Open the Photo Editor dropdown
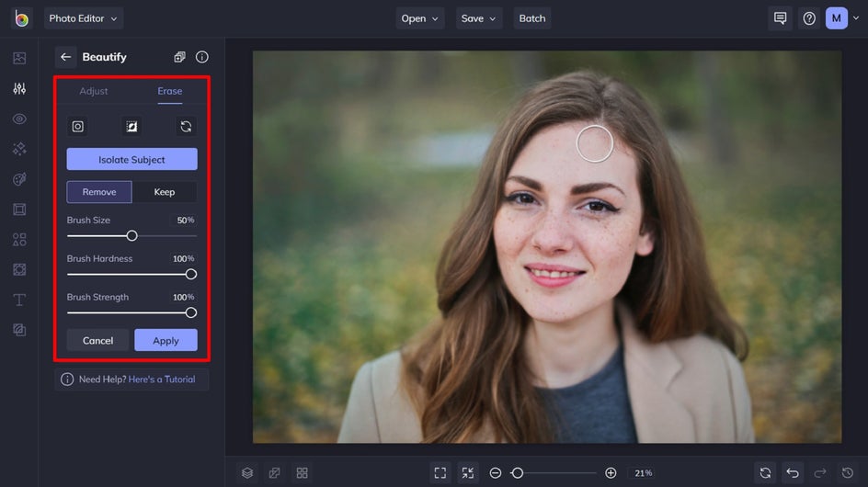Image resolution: width=868 pixels, height=487 pixels. (83, 18)
